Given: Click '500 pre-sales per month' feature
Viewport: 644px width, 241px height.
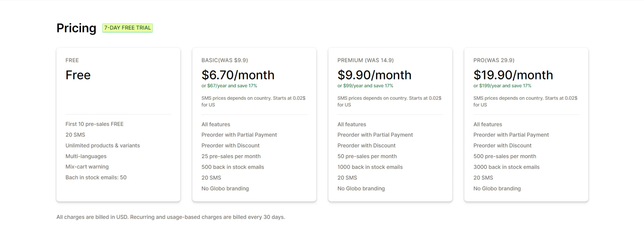Looking at the screenshot, I should [505, 156].
